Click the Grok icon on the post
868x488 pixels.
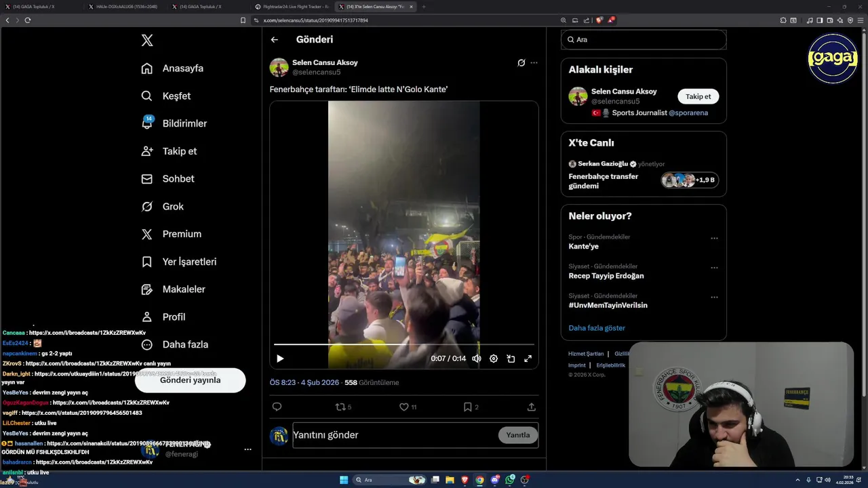pos(521,63)
